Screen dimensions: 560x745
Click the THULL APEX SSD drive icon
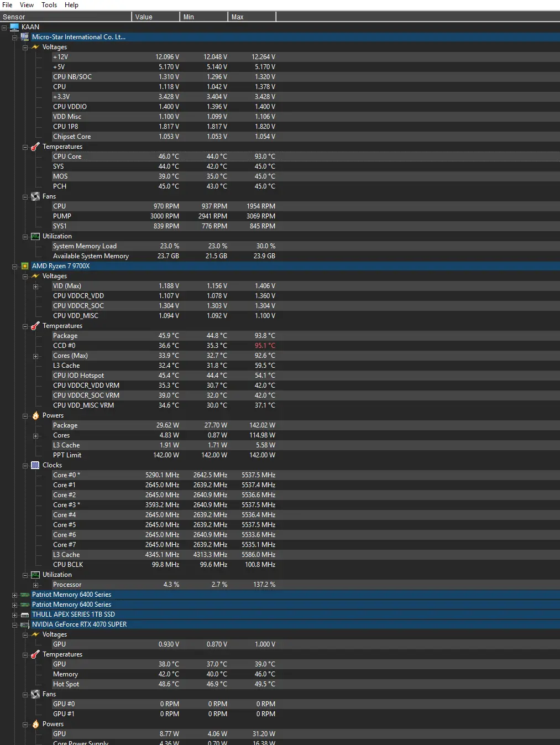[x=25, y=614]
